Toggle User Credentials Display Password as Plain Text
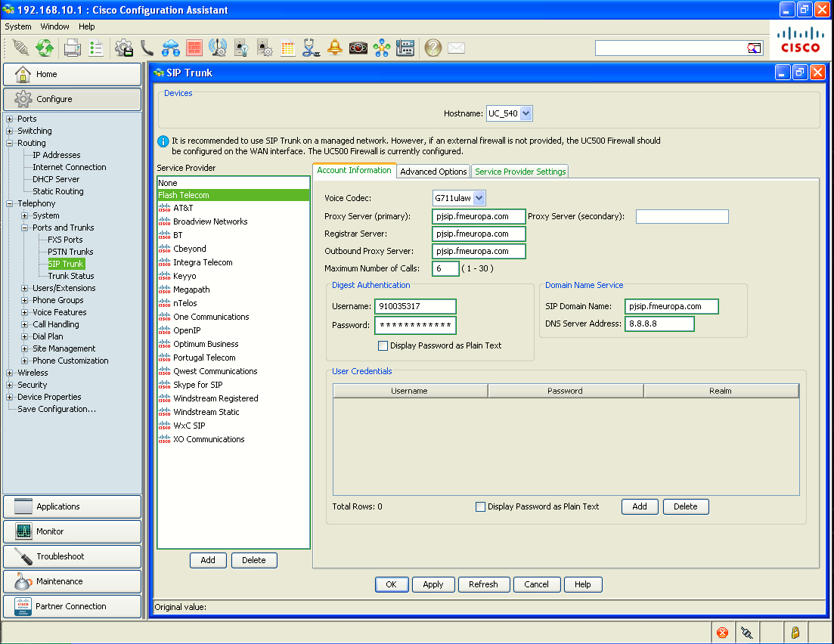The height and width of the screenshot is (644, 834). click(x=480, y=506)
